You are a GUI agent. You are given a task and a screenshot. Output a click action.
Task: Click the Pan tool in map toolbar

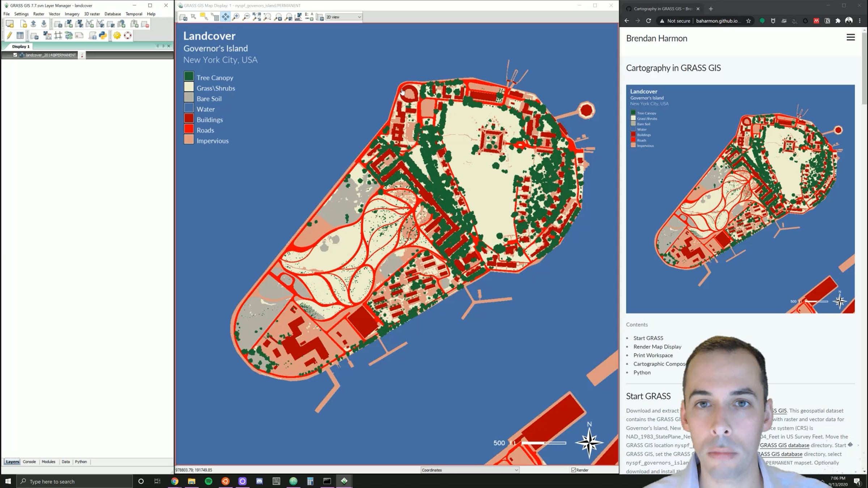point(225,17)
